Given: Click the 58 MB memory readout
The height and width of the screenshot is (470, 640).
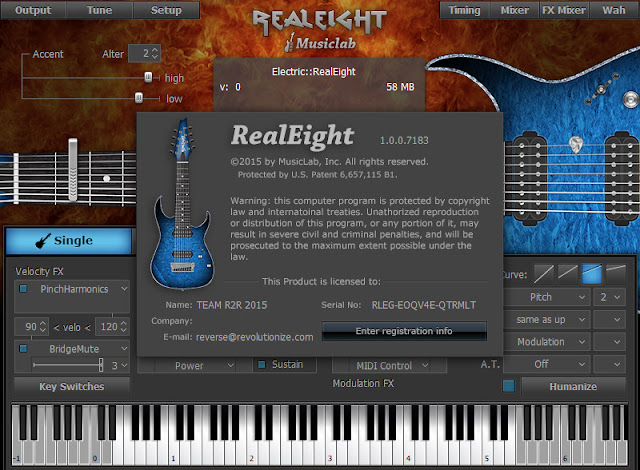Looking at the screenshot, I should (x=400, y=87).
